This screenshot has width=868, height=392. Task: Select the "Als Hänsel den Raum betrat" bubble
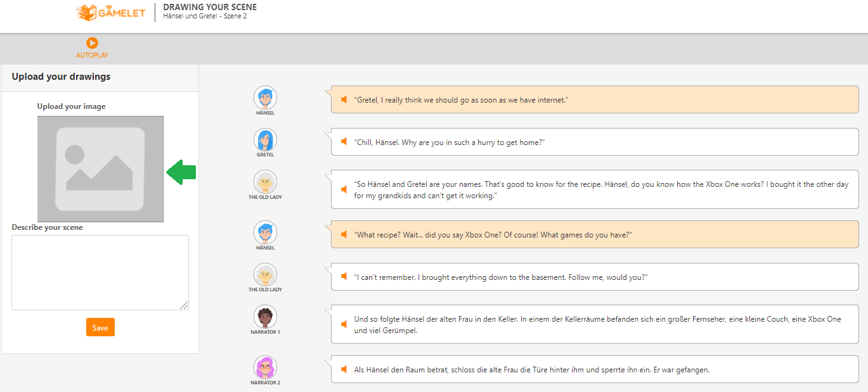point(595,369)
